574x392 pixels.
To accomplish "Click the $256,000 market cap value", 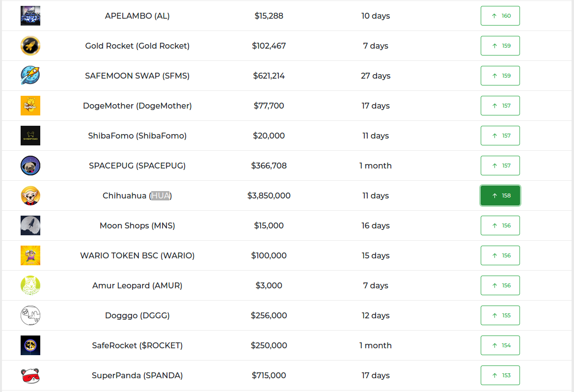I will [269, 315].
